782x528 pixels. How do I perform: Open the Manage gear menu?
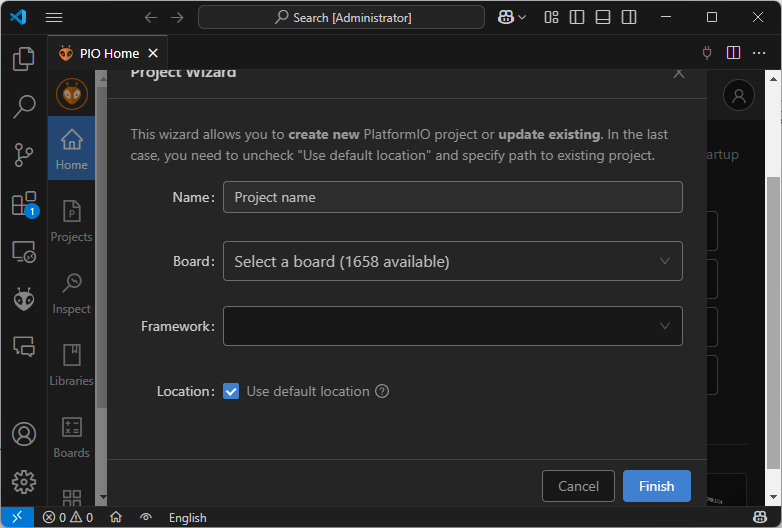coord(23,482)
